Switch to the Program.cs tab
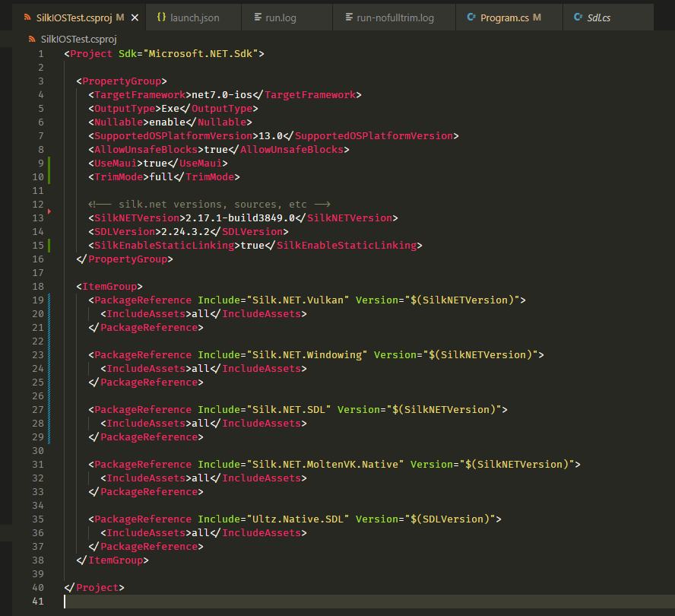Screen dimensions: 675x616 coord(505,17)
